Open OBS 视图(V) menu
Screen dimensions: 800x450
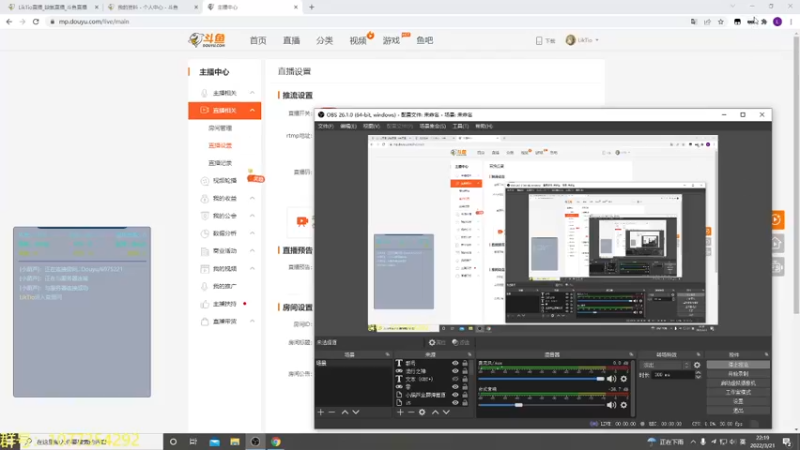pyautogui.click(x=371, y=126)
